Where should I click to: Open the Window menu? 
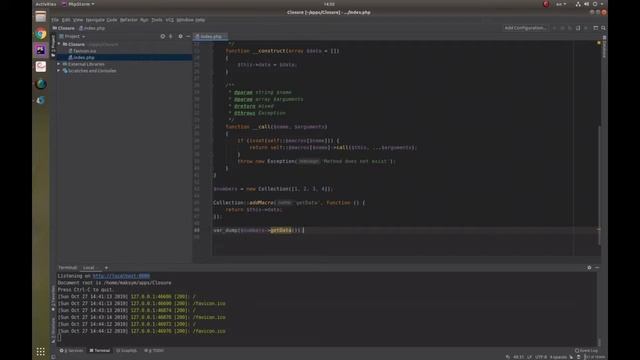185,20
